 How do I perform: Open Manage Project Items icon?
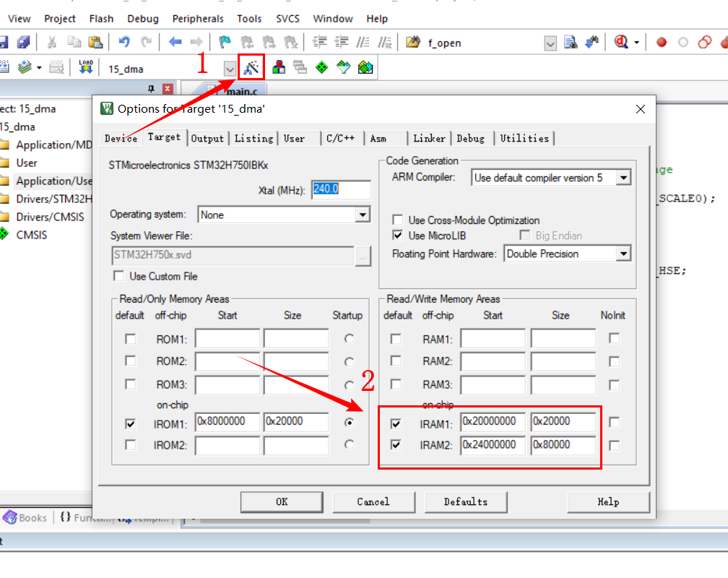279,67
